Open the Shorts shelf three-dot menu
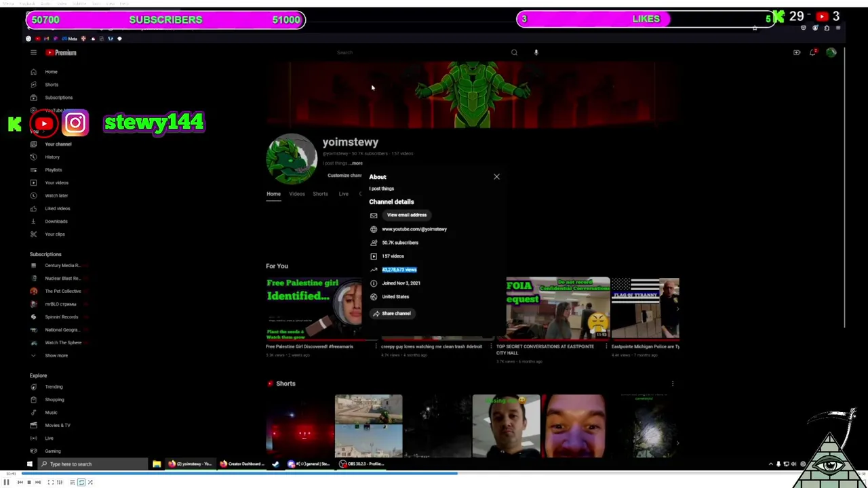This screenshot has width=868, height=488. tap(672, 384)
